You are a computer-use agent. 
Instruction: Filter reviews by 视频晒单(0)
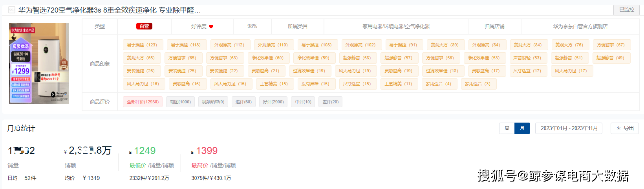coord(213,102)
